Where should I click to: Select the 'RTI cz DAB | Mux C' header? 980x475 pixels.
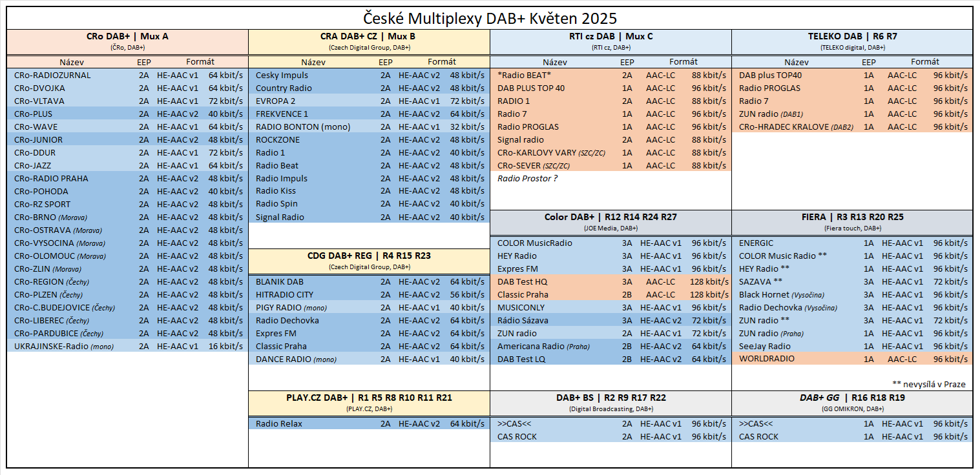tap(610, 37)
